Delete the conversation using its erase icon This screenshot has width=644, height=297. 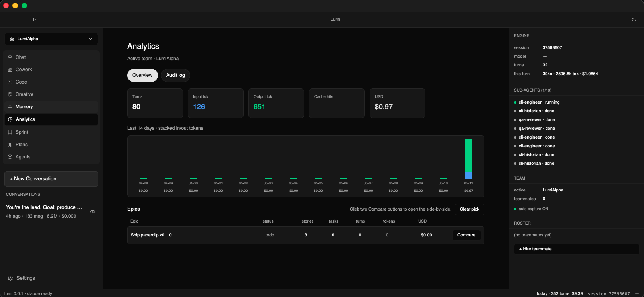[92, 212]
